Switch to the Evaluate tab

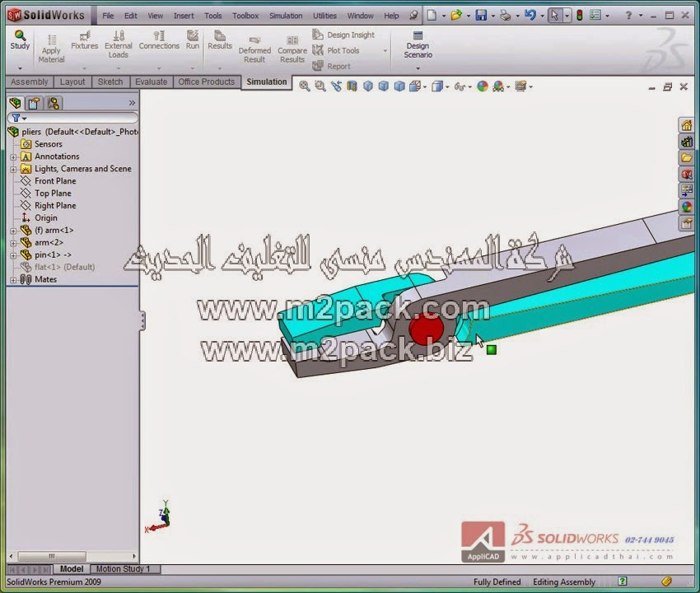click(x=152, y=82)
